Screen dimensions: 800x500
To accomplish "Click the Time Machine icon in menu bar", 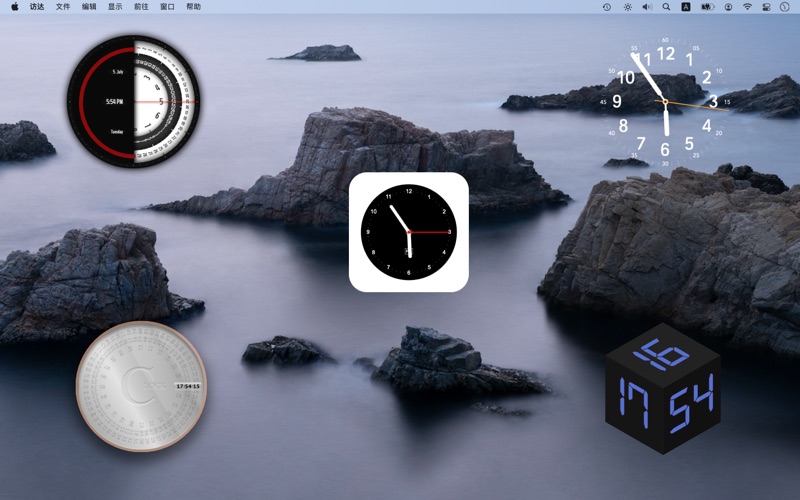I will (606, 7).
